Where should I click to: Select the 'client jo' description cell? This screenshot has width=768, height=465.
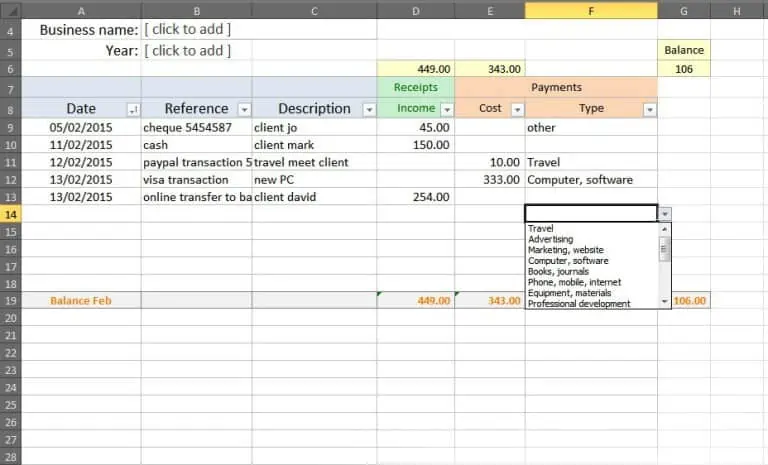[314, 127]
